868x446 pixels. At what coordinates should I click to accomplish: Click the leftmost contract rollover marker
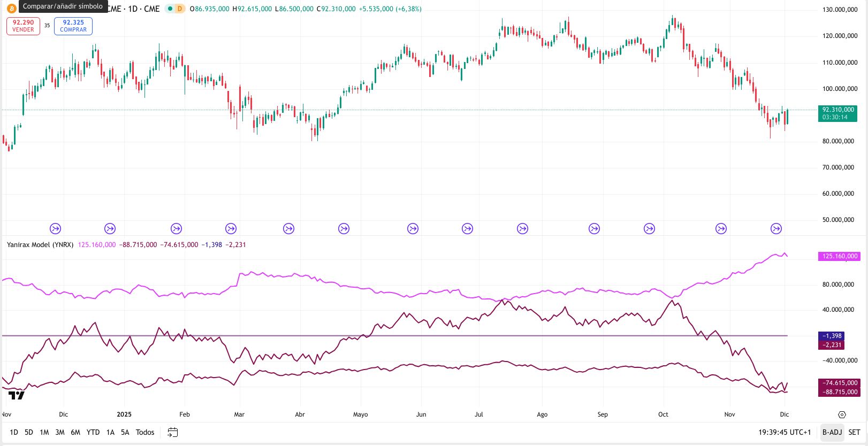pos(56,229)
